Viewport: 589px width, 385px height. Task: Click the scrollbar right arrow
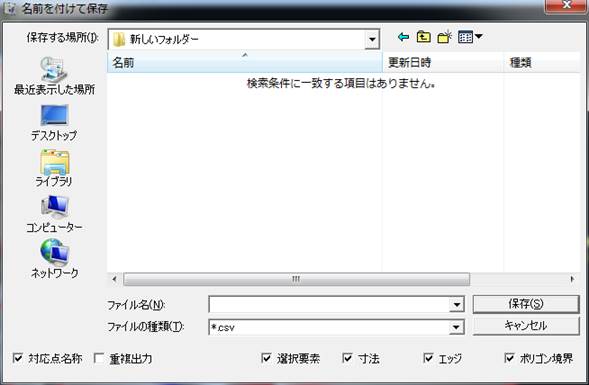[572, 279]
